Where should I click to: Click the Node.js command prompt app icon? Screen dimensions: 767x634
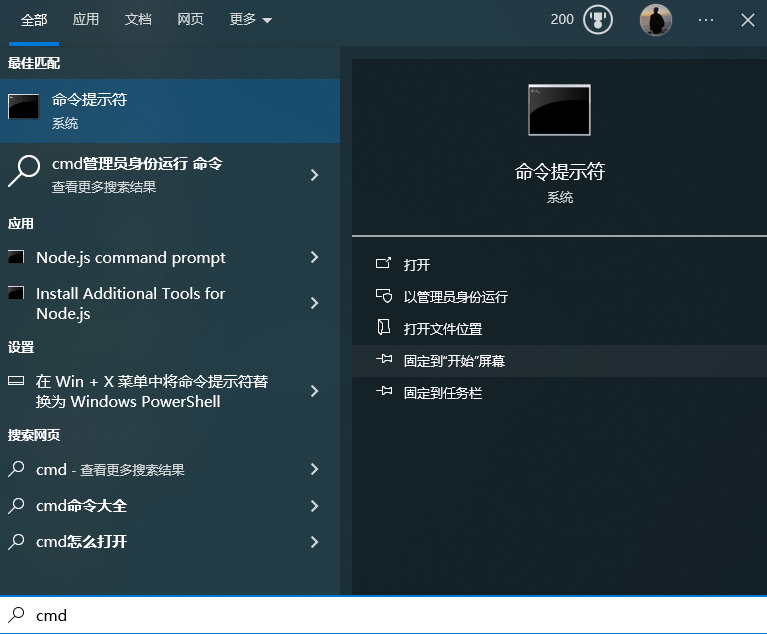tap(16, 257)
